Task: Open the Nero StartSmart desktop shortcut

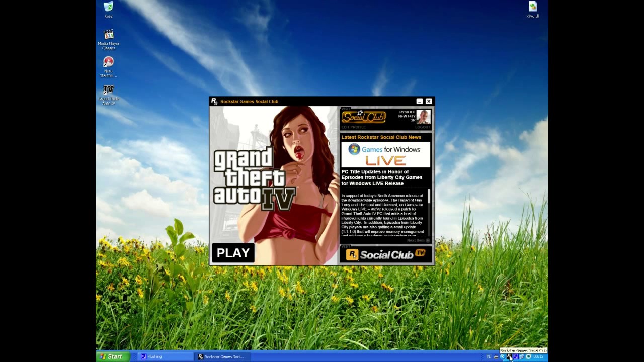Action: click(x=108, y=67)
